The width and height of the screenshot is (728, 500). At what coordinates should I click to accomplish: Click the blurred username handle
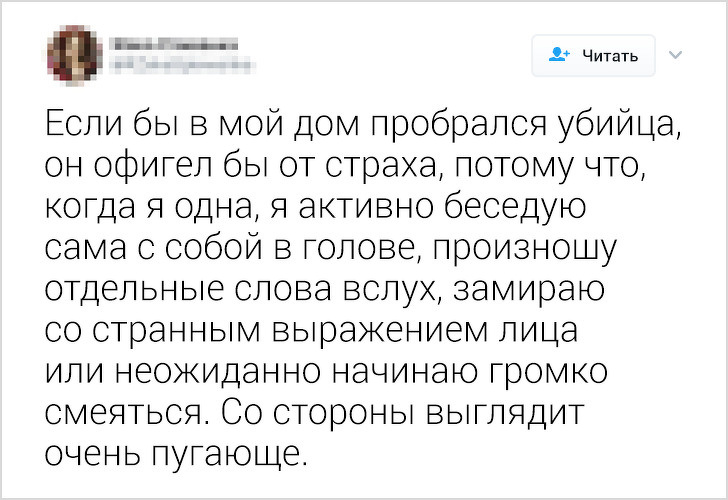click(169, 64)
